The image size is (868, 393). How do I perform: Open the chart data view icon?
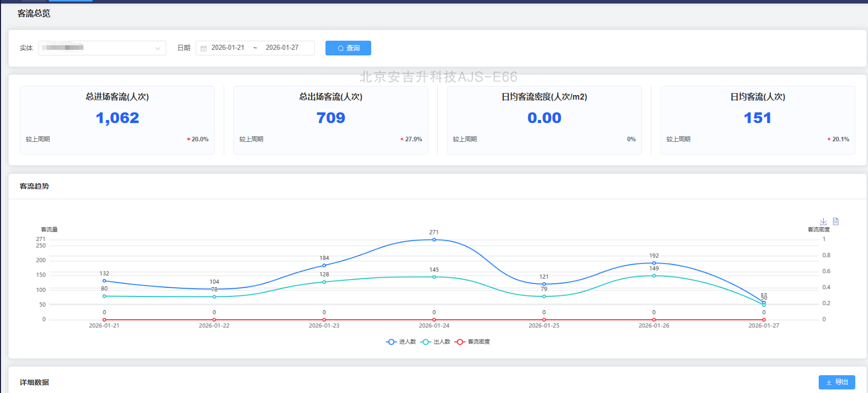[835, 222]
